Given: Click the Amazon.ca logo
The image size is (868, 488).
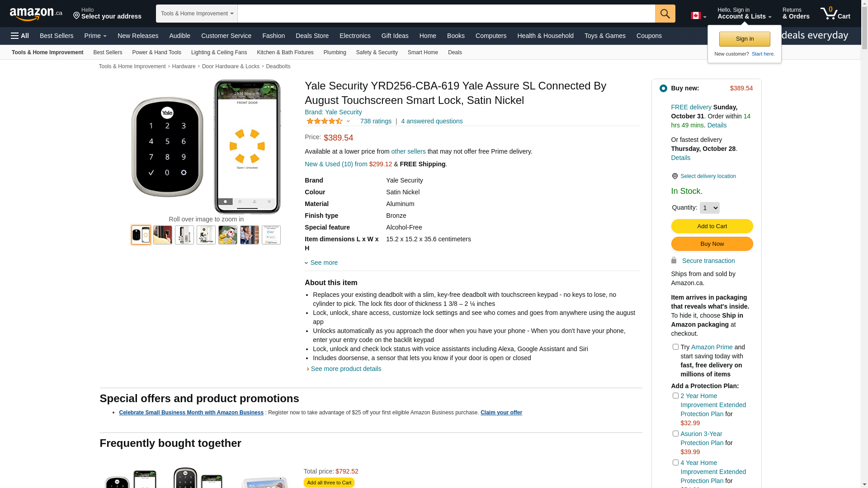Looking at the screenshot, I should [36, 14].
